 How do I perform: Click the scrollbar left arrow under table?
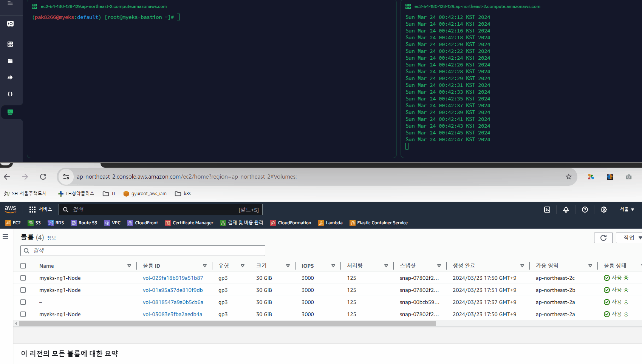[x=16, y=324]
